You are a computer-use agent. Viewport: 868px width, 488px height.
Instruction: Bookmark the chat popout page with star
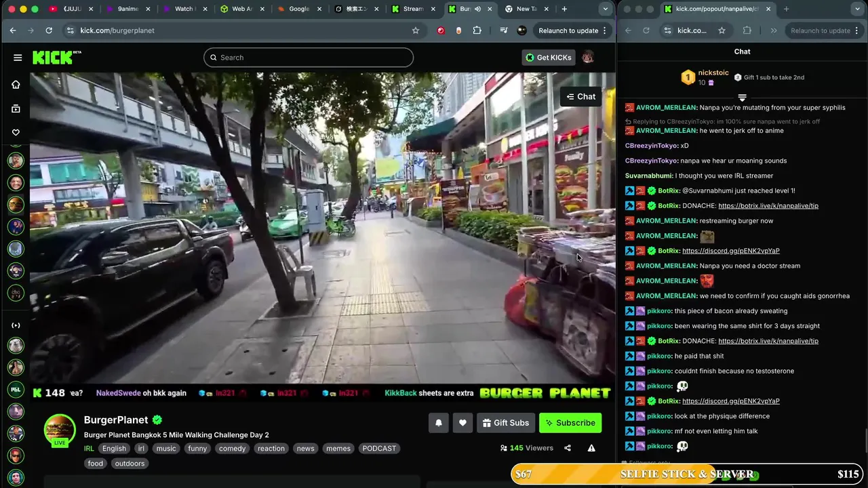pos(722,30)
